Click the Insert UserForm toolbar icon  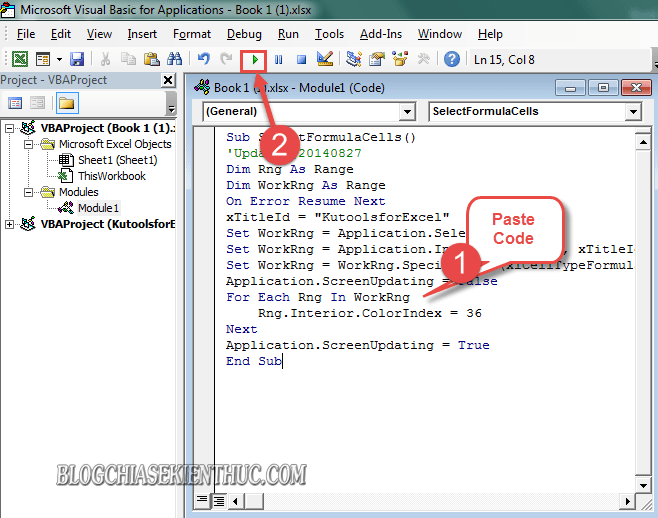pyautogui.click(x=43, y=59)
